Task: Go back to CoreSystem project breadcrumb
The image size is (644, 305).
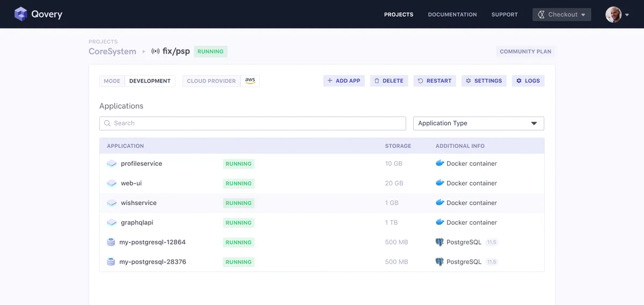Action: click(x=112, y=51)
